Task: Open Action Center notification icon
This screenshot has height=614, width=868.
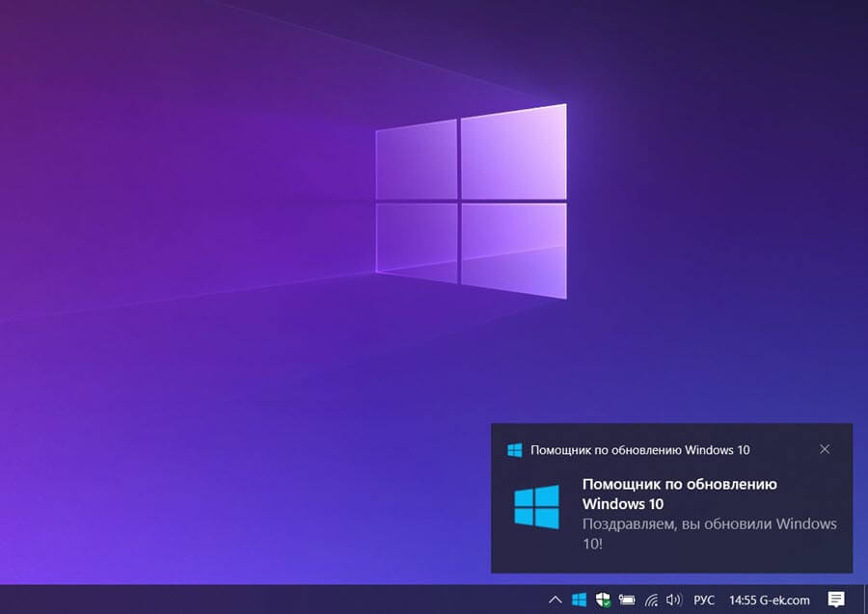Action: coord(836,600)
